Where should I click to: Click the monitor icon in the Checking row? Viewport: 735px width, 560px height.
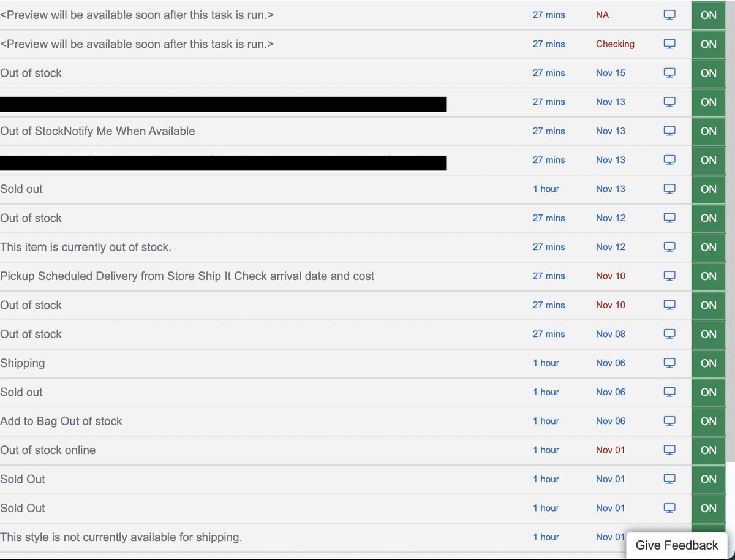coord(669,44)
